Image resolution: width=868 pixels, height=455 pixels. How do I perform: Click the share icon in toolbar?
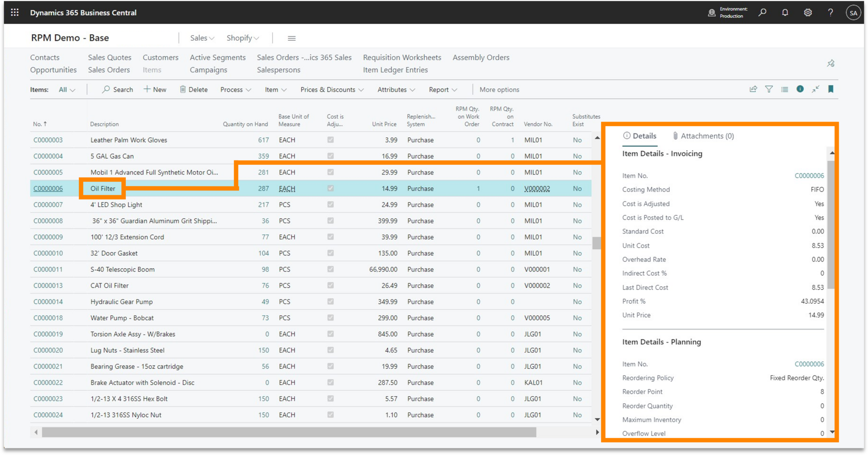click(x=753, y=89)
